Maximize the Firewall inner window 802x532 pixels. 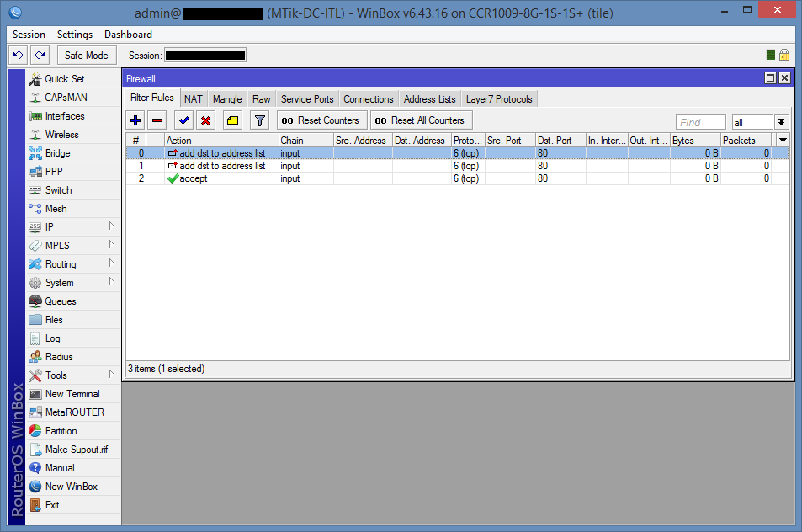[x=770, y=77]
